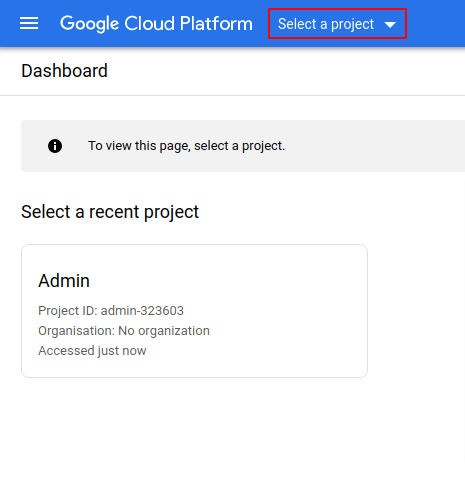Click the Select a recent project heading
Image resolution: width=465 pixels, height=481 pixels.
pos(110,212)
